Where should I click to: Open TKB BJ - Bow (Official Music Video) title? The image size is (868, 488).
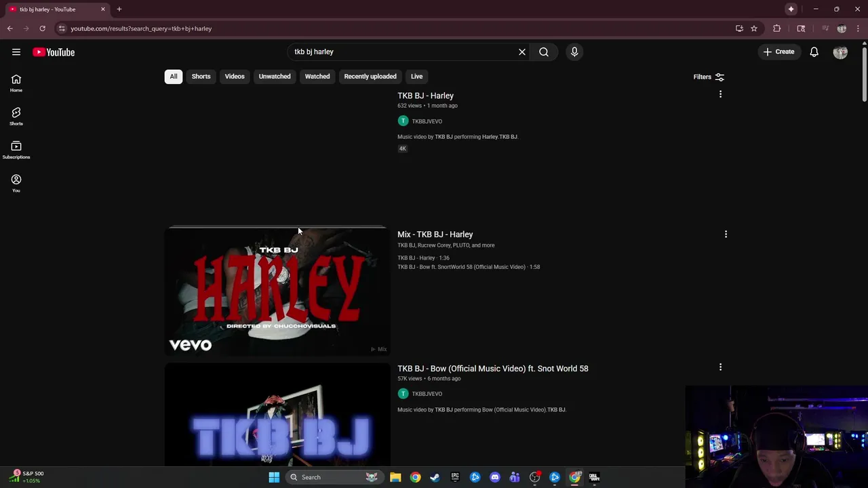coord(492,369)
